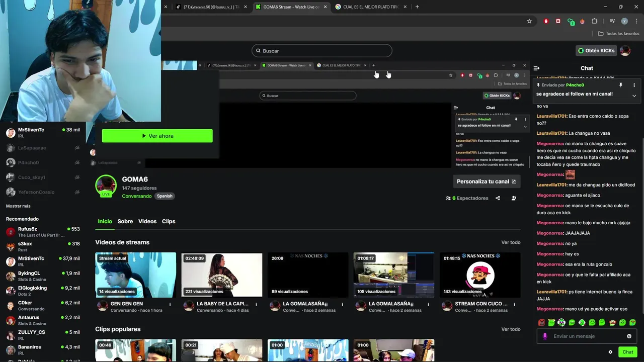Open Rufus5z recommended channel
The width and height of the screenshot is (644, 362).
tap(43, 232)
